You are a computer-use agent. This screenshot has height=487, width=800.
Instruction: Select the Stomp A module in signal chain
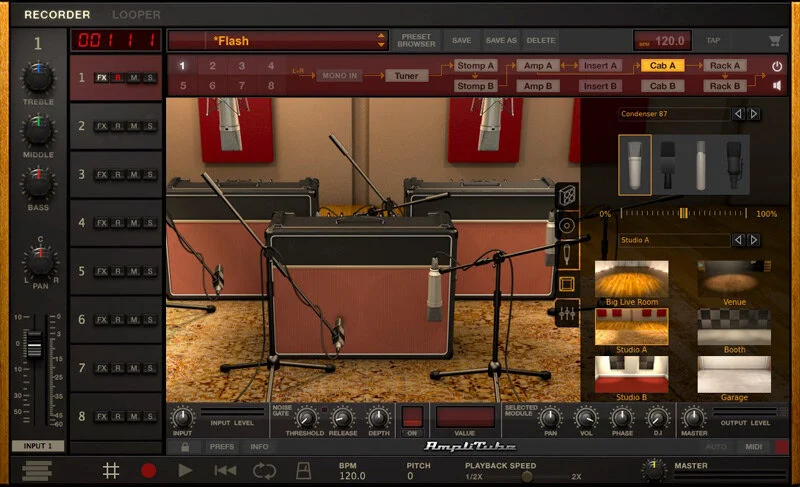475,66
